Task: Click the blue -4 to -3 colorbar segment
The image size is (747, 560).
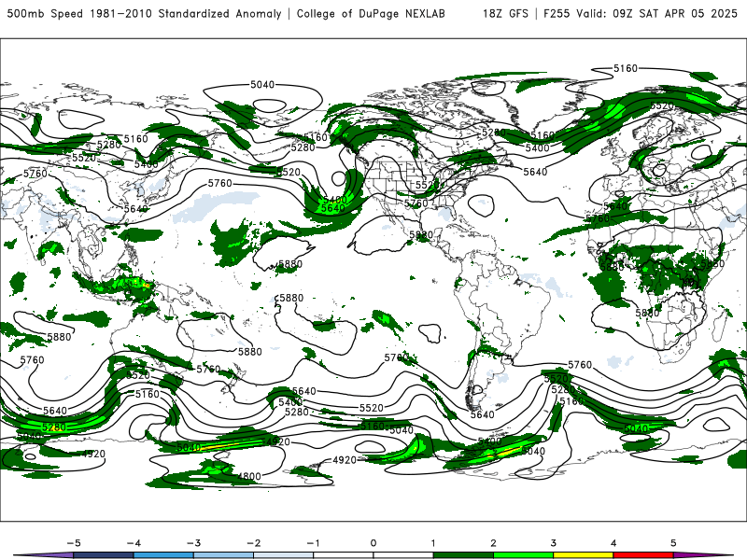Action: (163, 555)
